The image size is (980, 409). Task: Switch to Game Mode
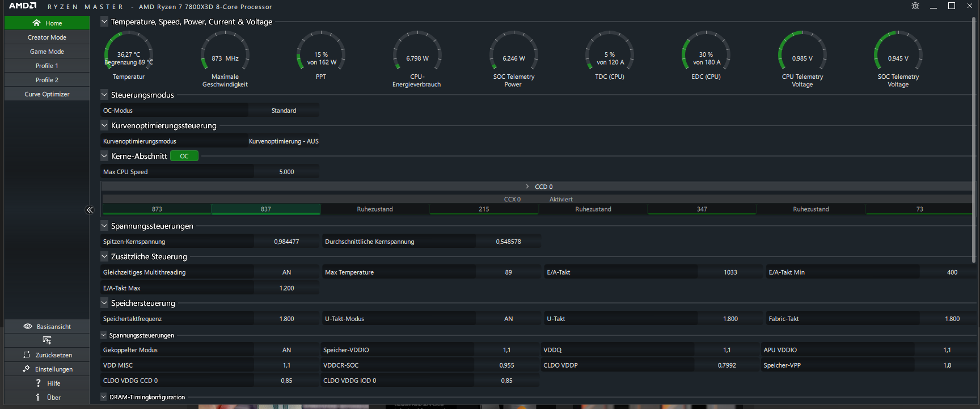click(47, 51)
